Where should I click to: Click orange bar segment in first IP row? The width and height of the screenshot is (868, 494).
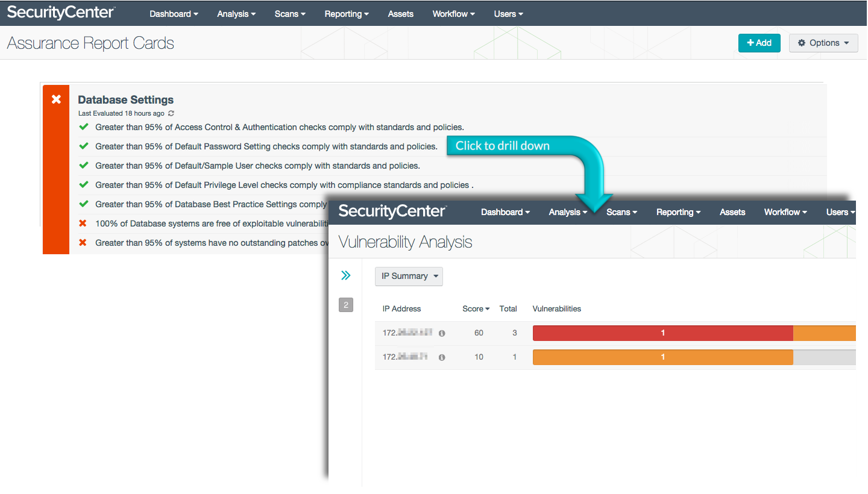click(825, 333)
